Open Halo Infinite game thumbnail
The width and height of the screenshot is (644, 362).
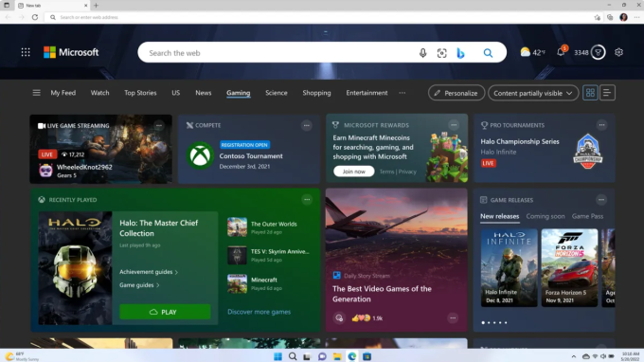coord(509,267)
